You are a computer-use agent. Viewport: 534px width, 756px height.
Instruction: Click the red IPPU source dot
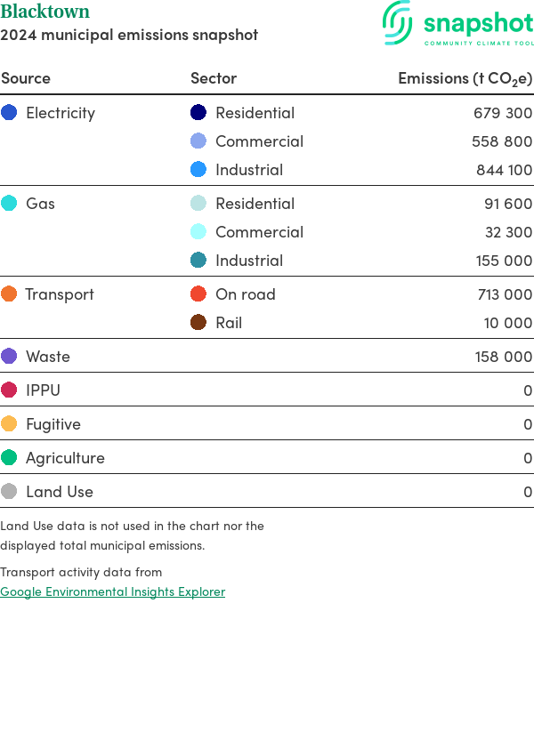pos(9,390)
